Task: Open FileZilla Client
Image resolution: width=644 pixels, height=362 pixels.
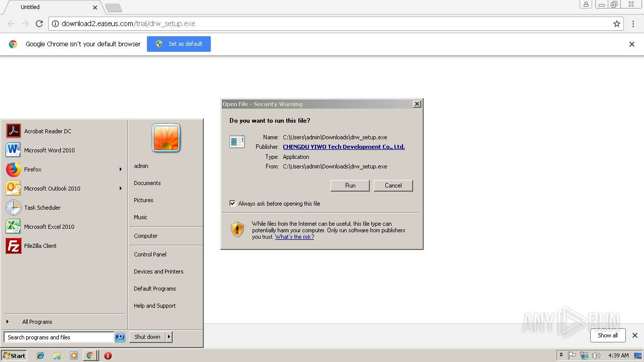Action: [x=64, y=246]
